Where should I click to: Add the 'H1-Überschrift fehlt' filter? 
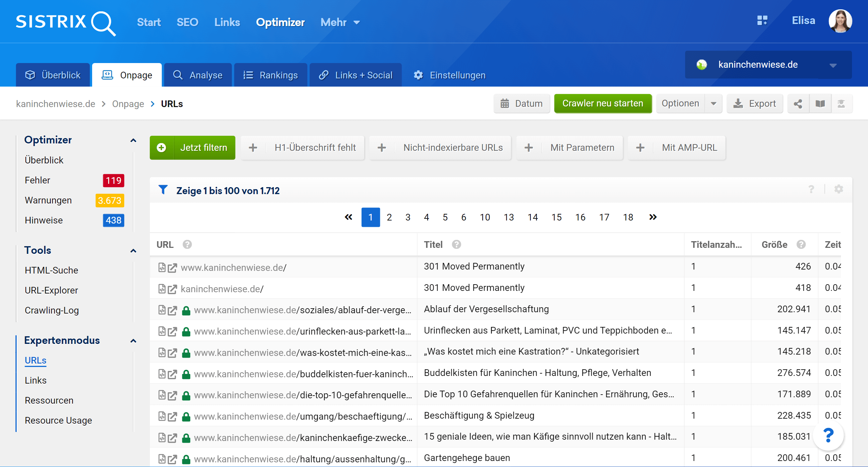point(302,147)
